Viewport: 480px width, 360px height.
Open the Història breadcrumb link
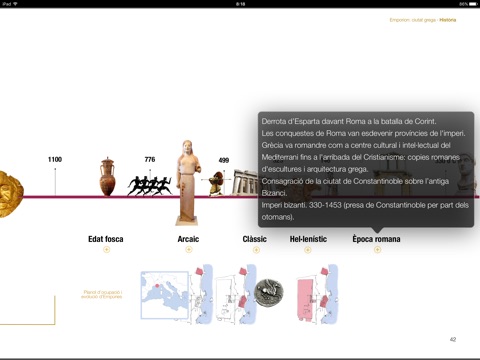[448, 20]
